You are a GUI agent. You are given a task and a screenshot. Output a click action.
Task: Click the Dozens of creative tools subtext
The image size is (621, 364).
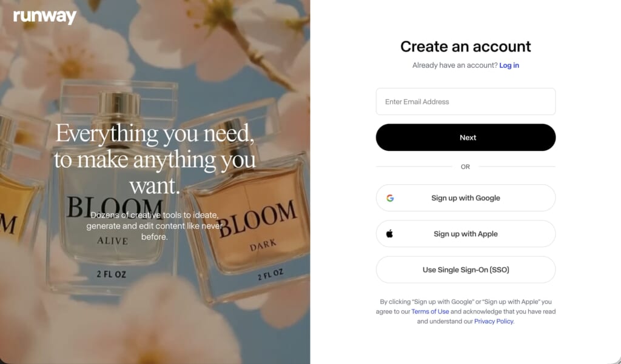click(155, 226)
